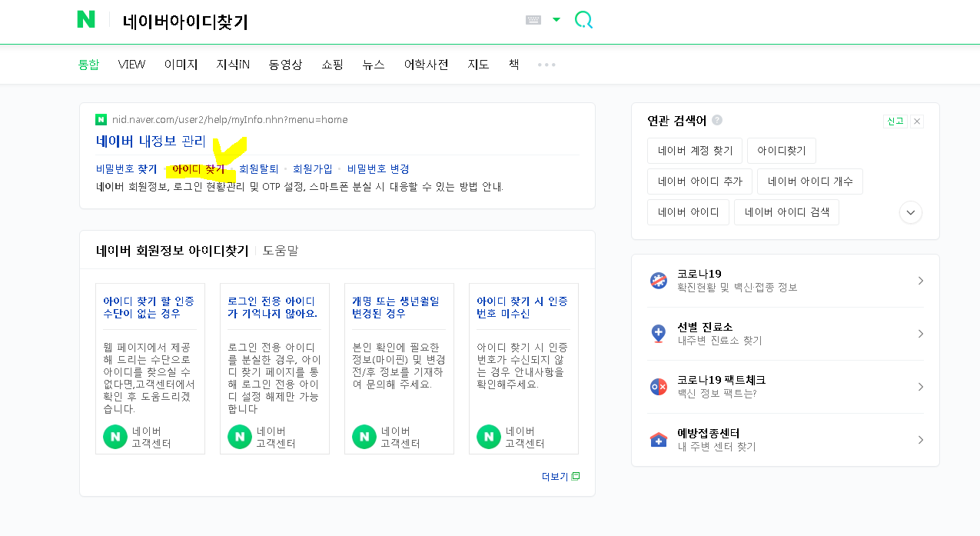Viewport: 980px width, 536px height.
Task: Expand the search options dropdown arrow
Action: pyautogui.click(x=556, y=19)
